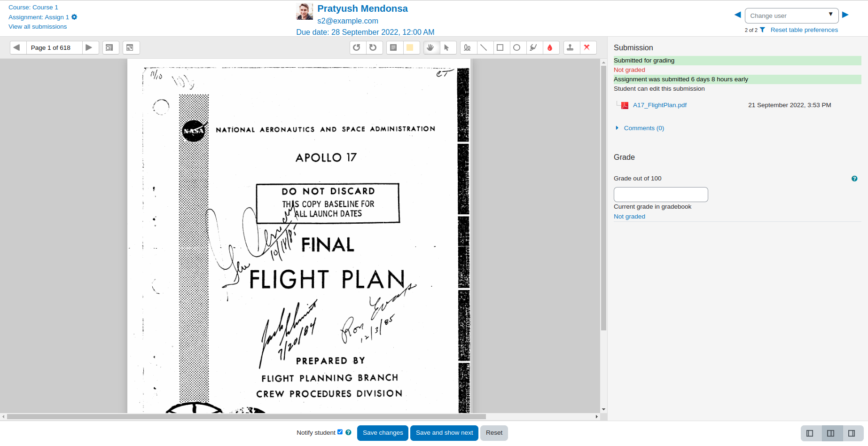Go to next user with right arrow
Viewport: 868px width, 446px height.
(845, 15)
